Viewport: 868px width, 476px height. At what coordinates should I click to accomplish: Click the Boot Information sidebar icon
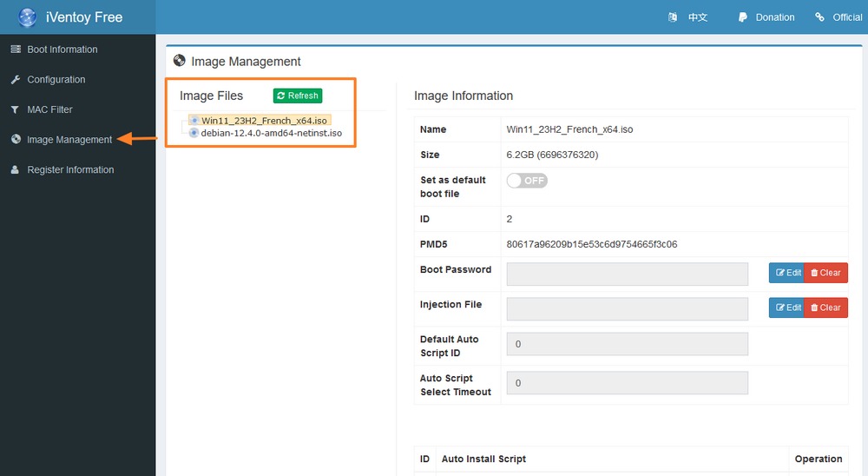tap(15, 50)
